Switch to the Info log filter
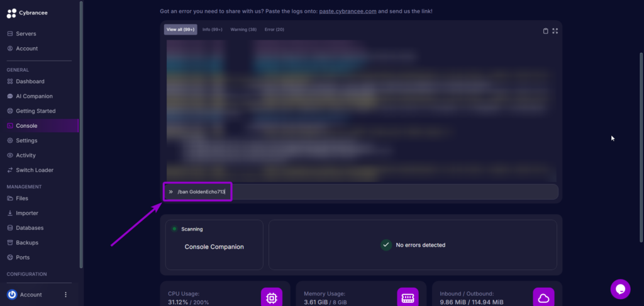Image resolution: width=644 pixels, height=306 pixels. (212, 30)
